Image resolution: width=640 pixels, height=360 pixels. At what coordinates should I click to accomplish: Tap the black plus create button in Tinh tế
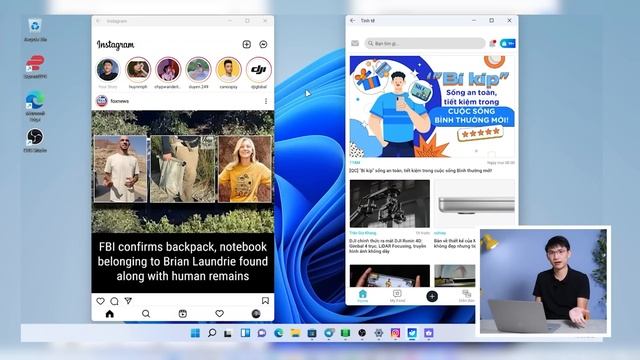pos(432,296)
